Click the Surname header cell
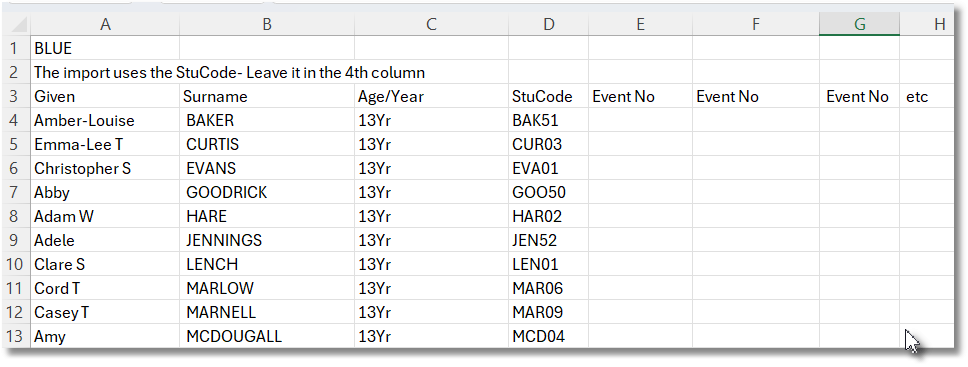968x367 pixels. [x=267, y=96]
